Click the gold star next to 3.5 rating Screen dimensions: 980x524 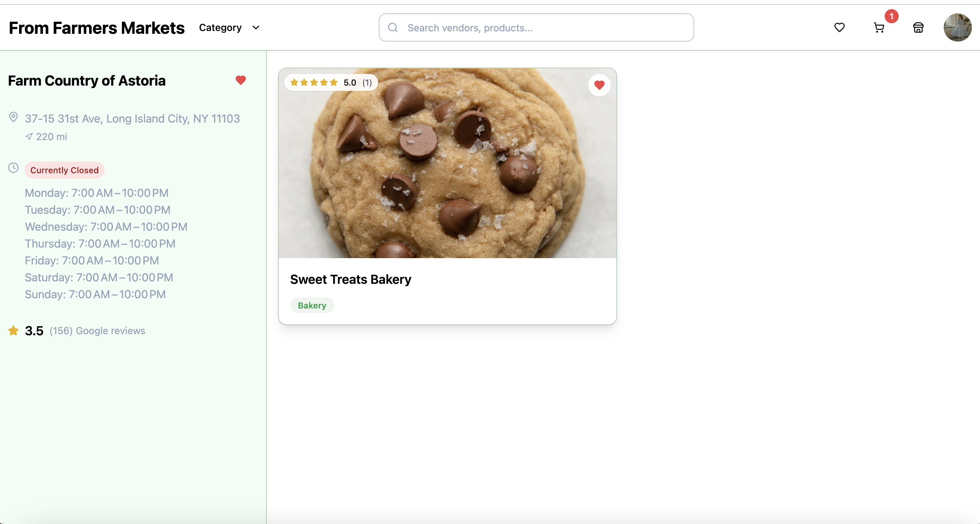(x=13, y=331)
